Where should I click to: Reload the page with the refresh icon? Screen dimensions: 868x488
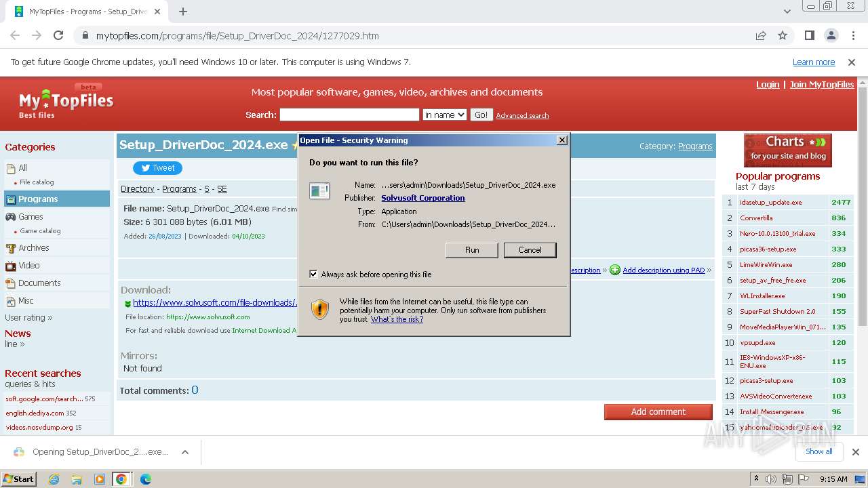coord(58,35)
